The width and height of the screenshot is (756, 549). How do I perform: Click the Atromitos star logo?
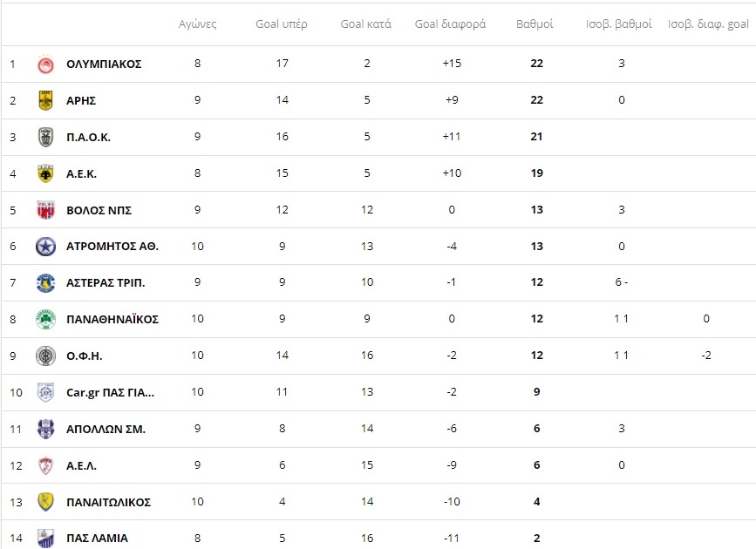coord(46,247)
